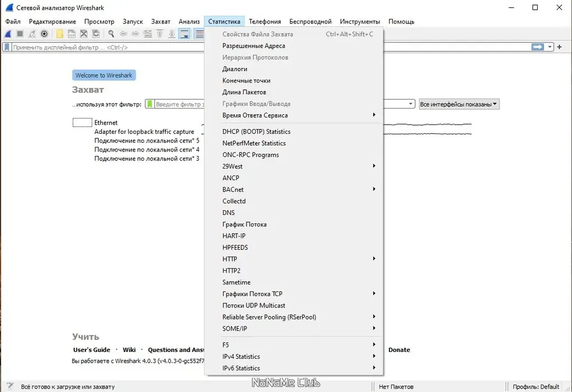Open the Телефония menu
The width and height of the screenshot is (572, 392).
coord(265,22)
